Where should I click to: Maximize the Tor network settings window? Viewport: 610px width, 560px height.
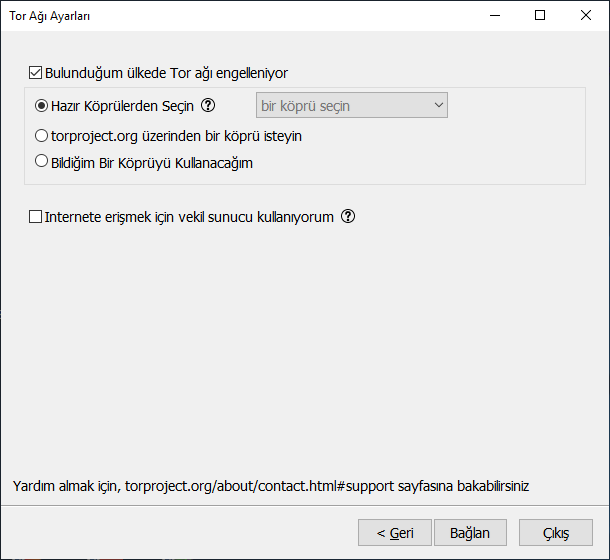click(539, 16)
